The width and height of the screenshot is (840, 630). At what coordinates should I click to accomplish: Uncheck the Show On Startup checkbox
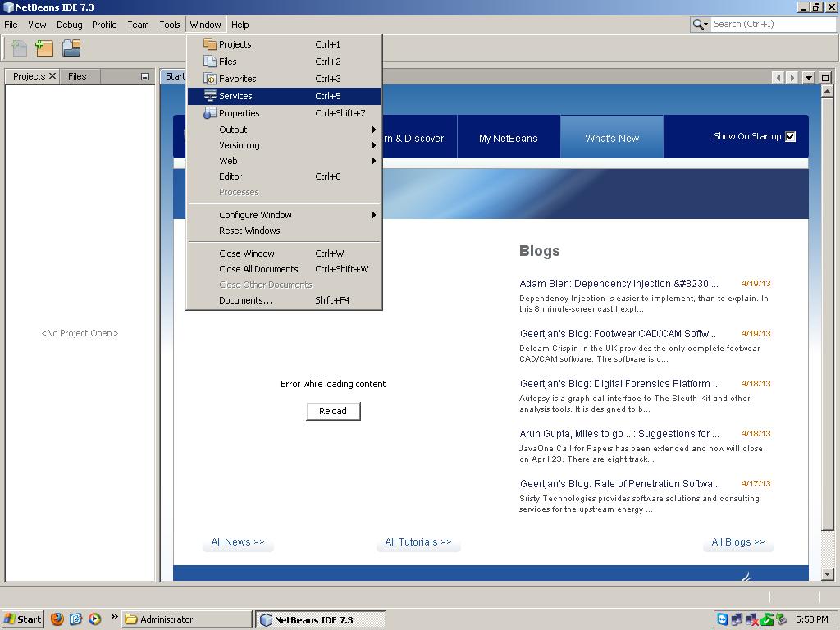[x=790, y=136]
